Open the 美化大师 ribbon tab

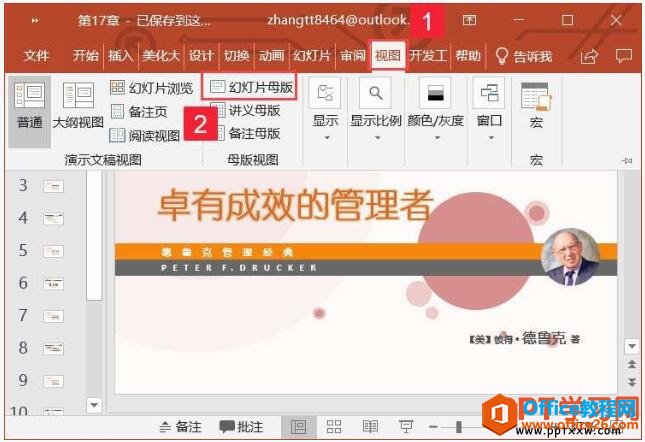(161, 55)
